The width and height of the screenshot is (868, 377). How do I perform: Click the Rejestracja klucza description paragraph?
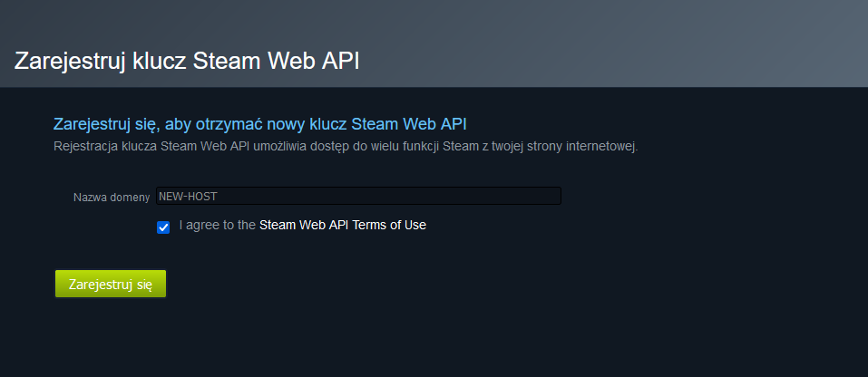point(346,146)
